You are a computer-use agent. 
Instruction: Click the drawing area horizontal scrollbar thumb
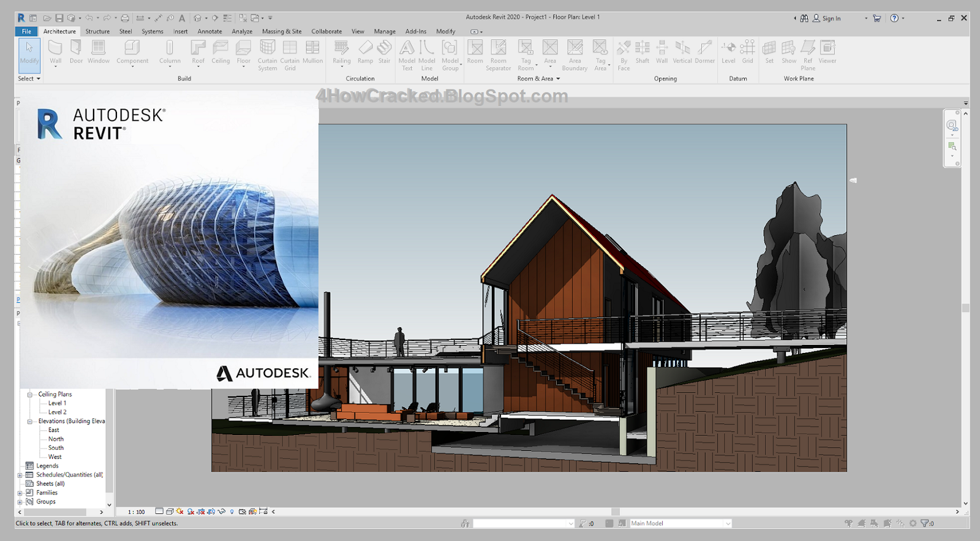[x=616, y=512]
